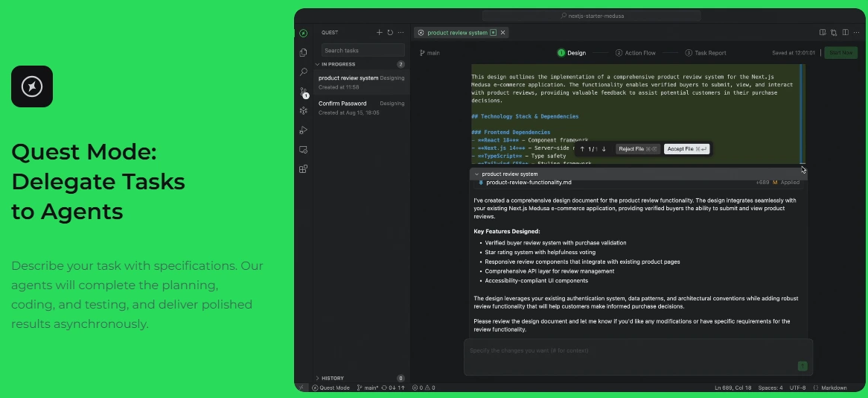Click the compare changes icon top right
Viewport: 868px width, 398px height.
pos(834,33)
